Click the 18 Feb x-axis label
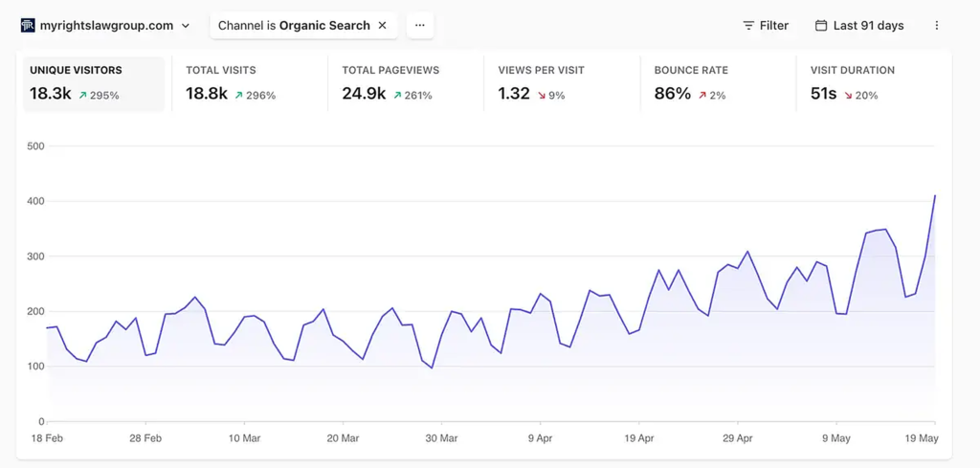The width and height of the screenshot is (980, 468). 47,438
